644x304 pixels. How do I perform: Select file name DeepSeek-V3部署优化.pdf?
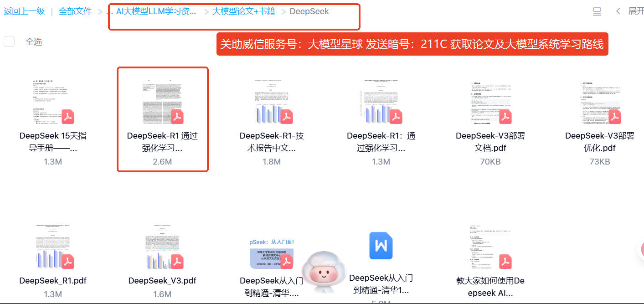coord(600,142)
